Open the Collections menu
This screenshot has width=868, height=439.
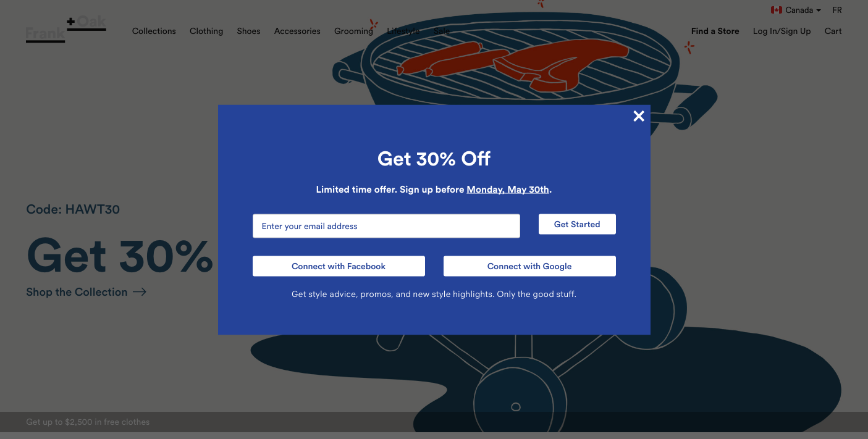(154, 31)
